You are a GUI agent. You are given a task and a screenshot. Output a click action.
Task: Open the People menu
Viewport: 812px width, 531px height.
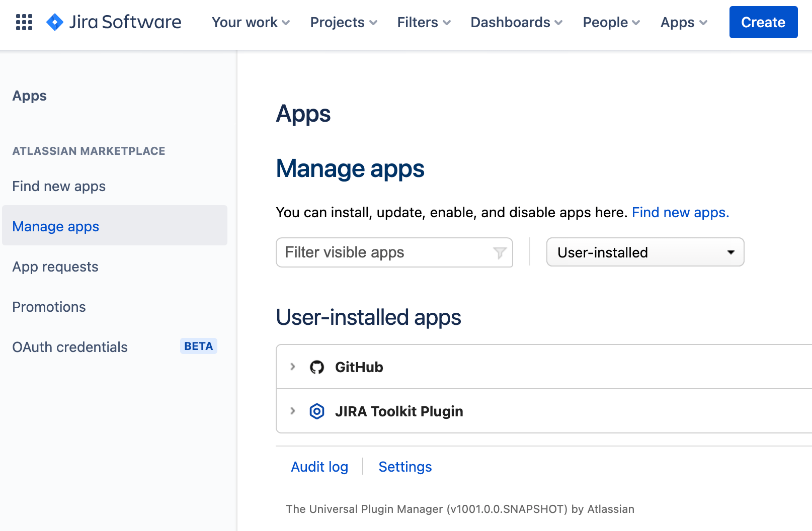(610, 22)
